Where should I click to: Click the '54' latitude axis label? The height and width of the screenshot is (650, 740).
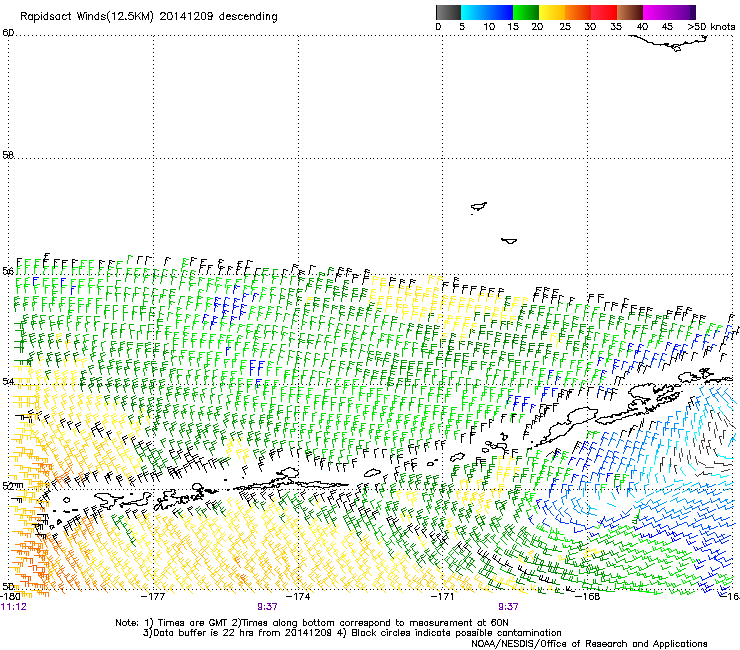8,381
